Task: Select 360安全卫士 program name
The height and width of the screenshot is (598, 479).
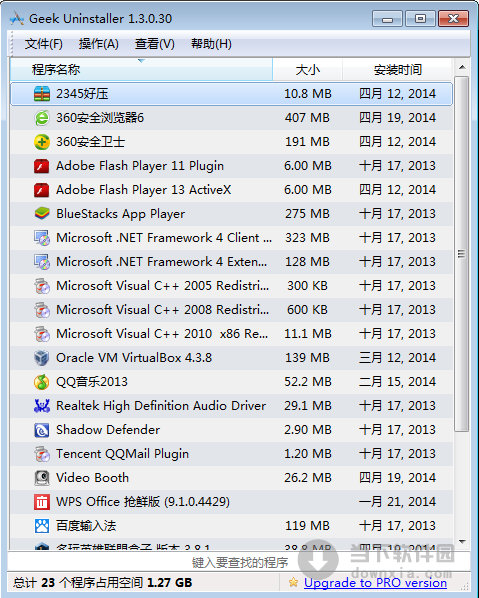Action: pyautogui.click(x=90, y=142)
